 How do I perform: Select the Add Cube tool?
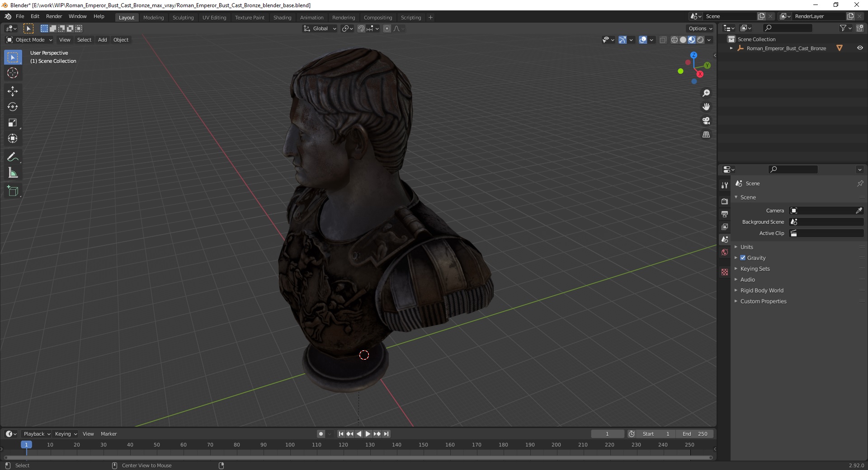(x=13, y=191)
